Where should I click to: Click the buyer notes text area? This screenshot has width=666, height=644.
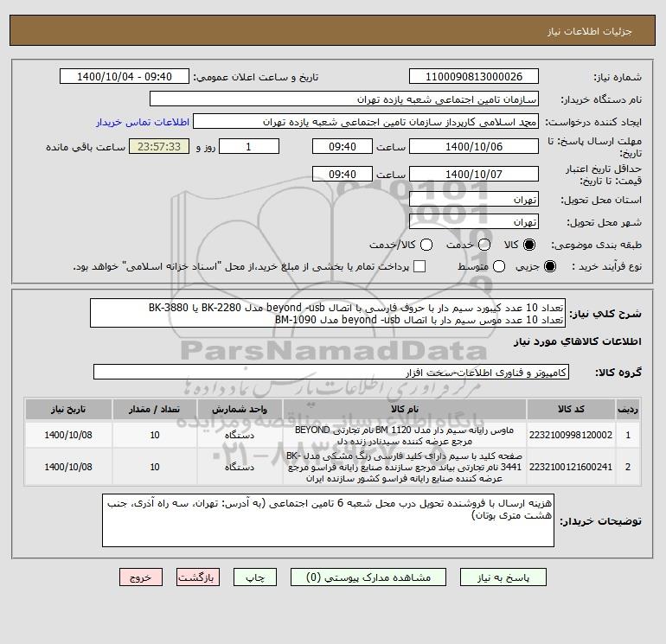(328, 520)
